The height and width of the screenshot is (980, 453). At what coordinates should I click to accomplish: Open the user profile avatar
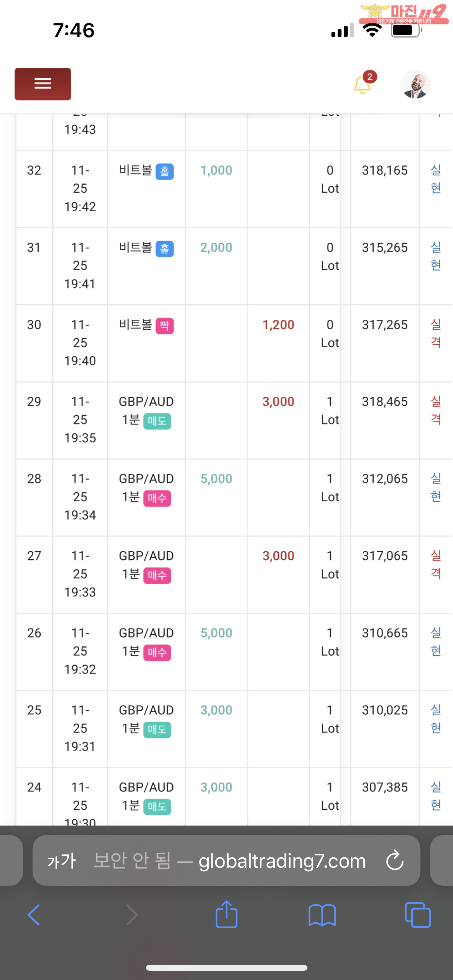point(415,84)
